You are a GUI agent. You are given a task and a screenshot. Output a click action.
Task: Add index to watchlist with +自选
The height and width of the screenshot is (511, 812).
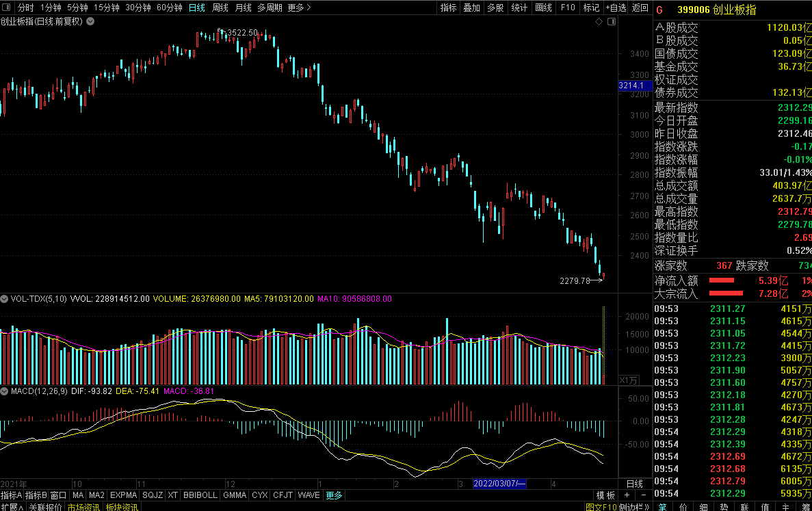pos(615,8)
